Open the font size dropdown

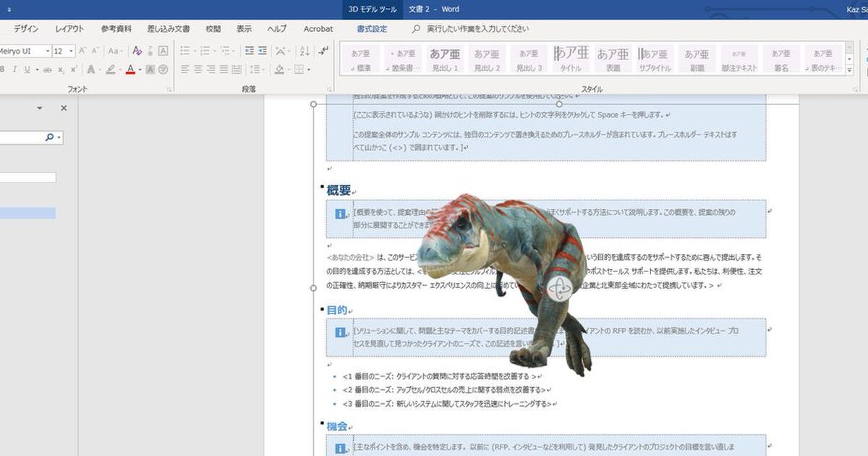click(71, 51)
